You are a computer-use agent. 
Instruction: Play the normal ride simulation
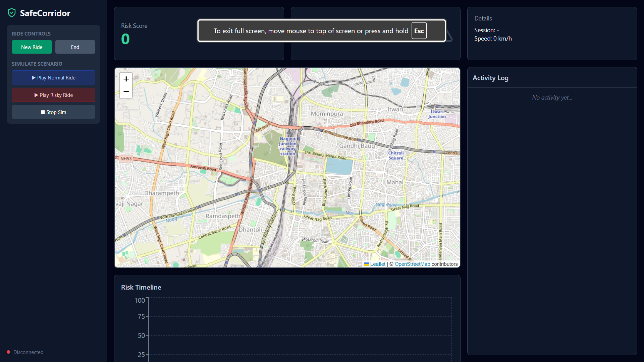pos(53,77)
